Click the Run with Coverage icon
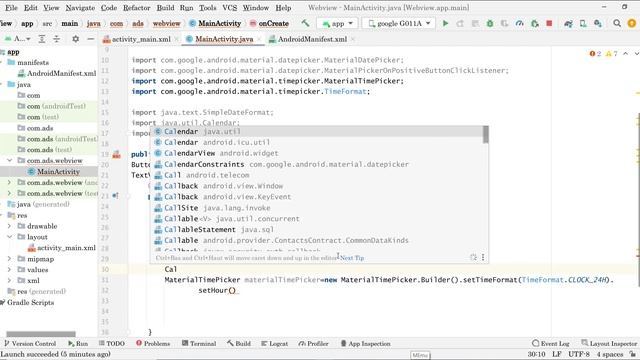The width and height of the screenshot is (640, 360). click(504, 23)
